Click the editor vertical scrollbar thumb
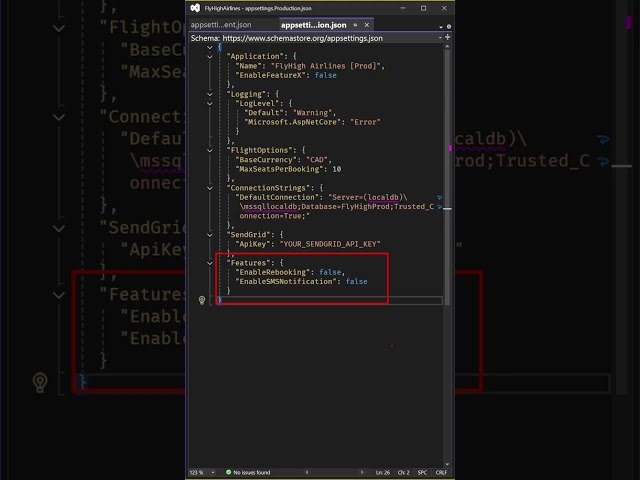 [447, 178]
